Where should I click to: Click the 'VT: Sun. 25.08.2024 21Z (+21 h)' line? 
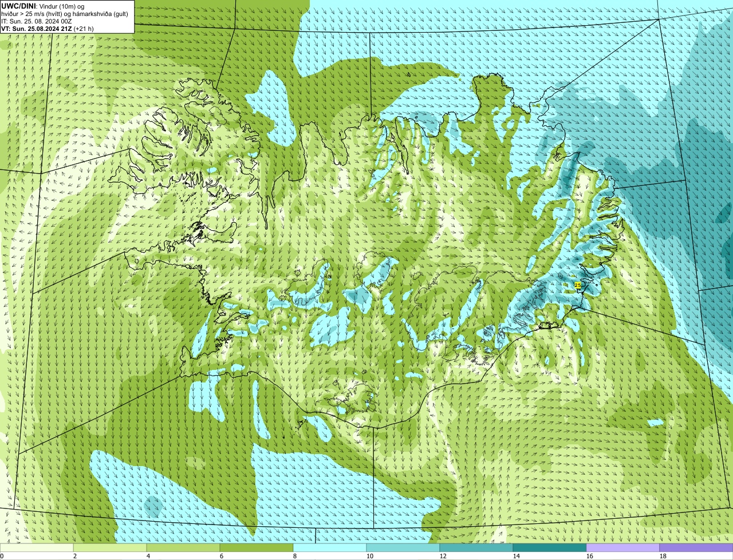click(x=48, y=29)
